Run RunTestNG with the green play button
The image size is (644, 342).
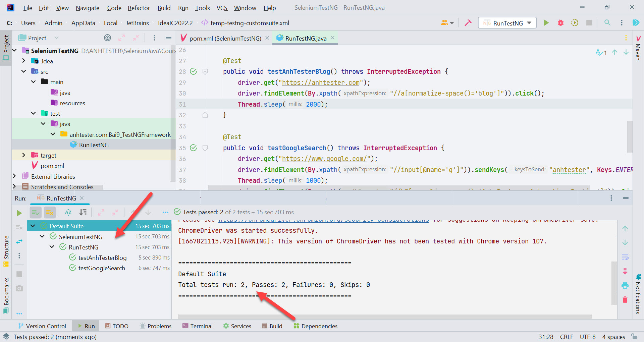pyautogui.click(x=546, y=23)
